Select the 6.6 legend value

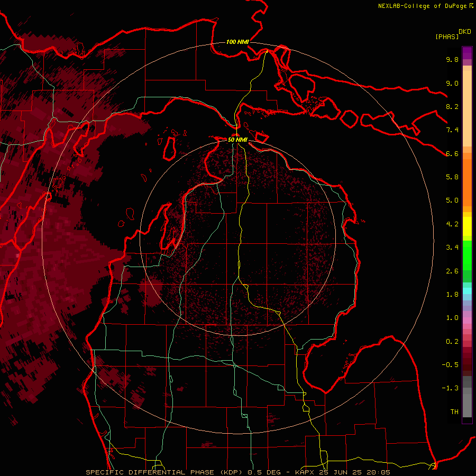(452, 153)
